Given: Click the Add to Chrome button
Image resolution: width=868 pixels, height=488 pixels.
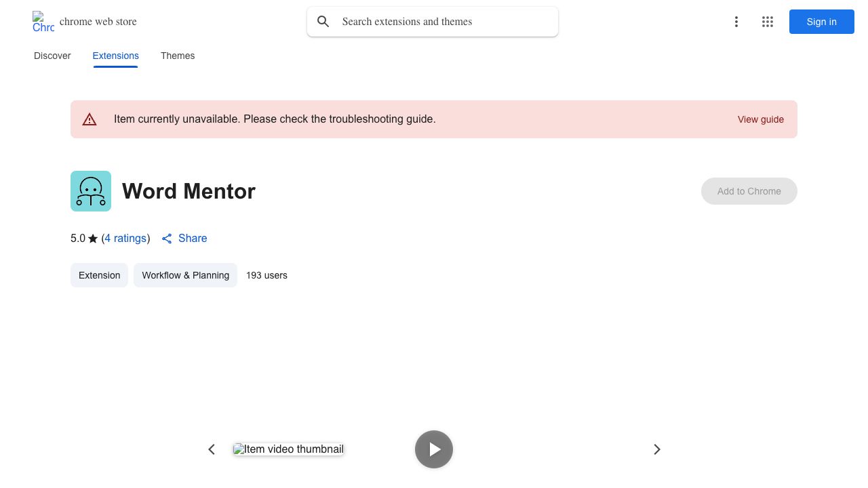Looking at the screenshot, I should click(x=749, y=191).
